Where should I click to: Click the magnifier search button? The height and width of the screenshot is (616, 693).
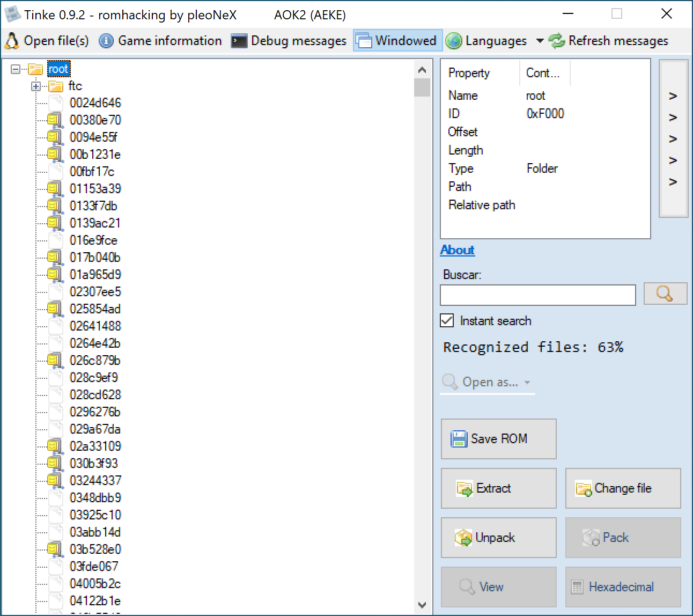(x=665, y=294)
